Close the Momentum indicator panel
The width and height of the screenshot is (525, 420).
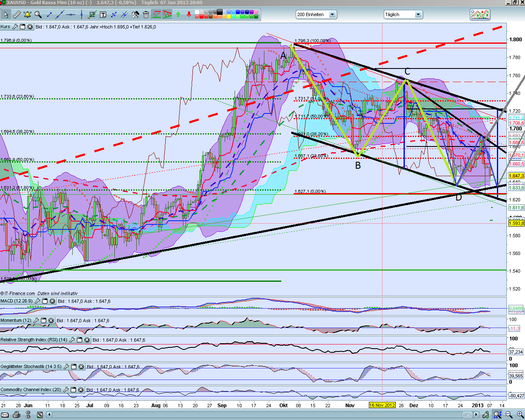pos(51,321)
